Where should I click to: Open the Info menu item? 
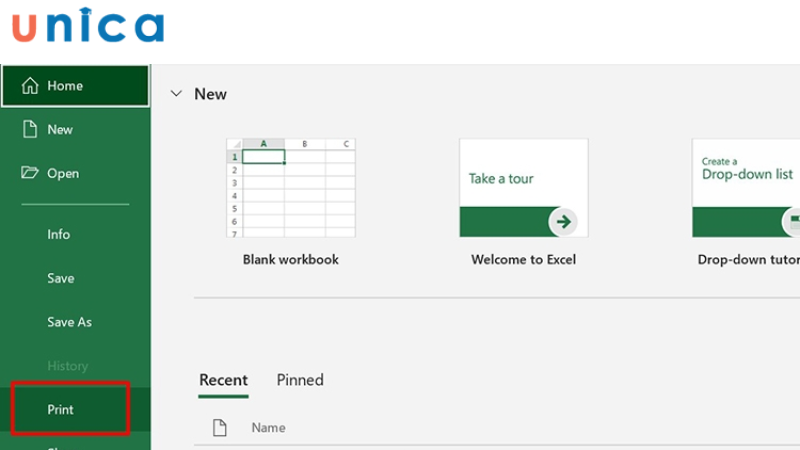(59, 234)
